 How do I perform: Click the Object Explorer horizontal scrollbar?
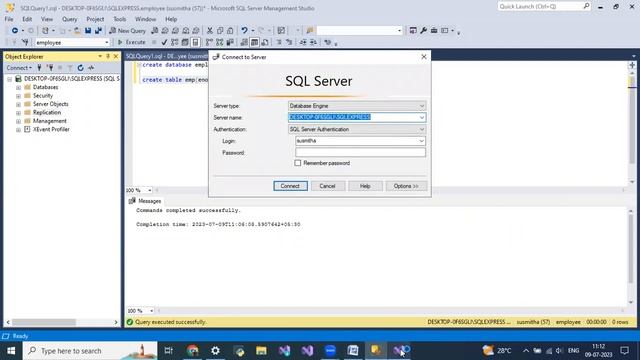pyautogui.click(x=44, y=322)
